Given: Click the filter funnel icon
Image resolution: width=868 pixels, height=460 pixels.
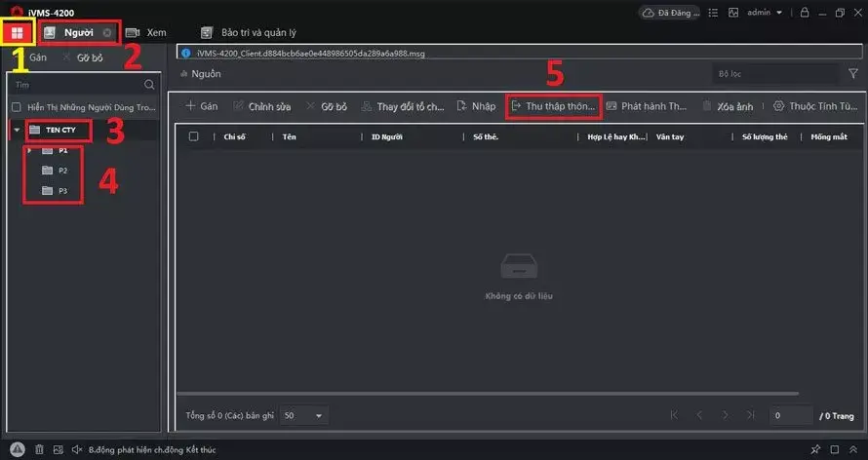Looking at the screenshot, I should point(853,73).
